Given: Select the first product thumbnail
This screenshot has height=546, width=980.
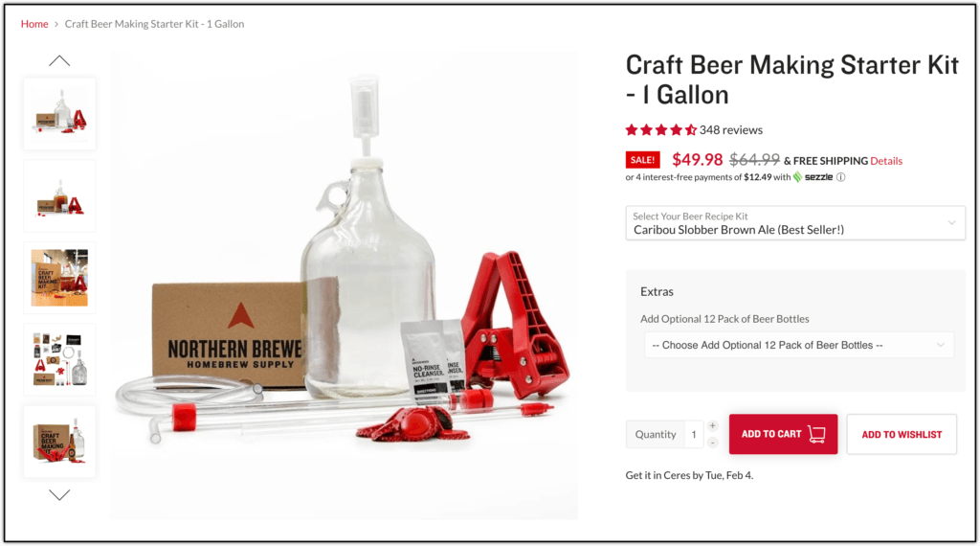Looking at the screenshot, I should coord(59,114).
